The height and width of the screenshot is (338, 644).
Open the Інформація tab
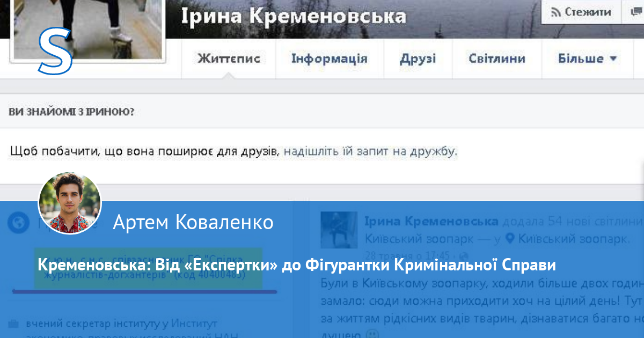tap(329, 58)
